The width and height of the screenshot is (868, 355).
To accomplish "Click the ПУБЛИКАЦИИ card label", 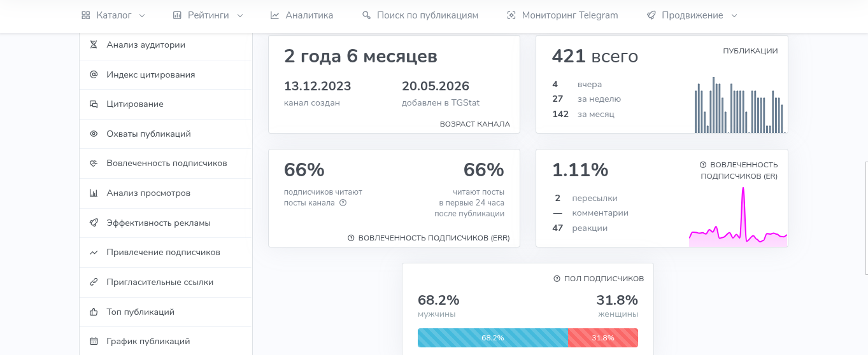I will 750,51.
